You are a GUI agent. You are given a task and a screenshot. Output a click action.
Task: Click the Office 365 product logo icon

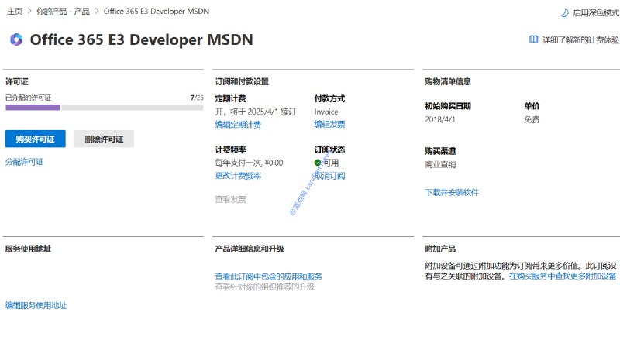pos(16,39)
